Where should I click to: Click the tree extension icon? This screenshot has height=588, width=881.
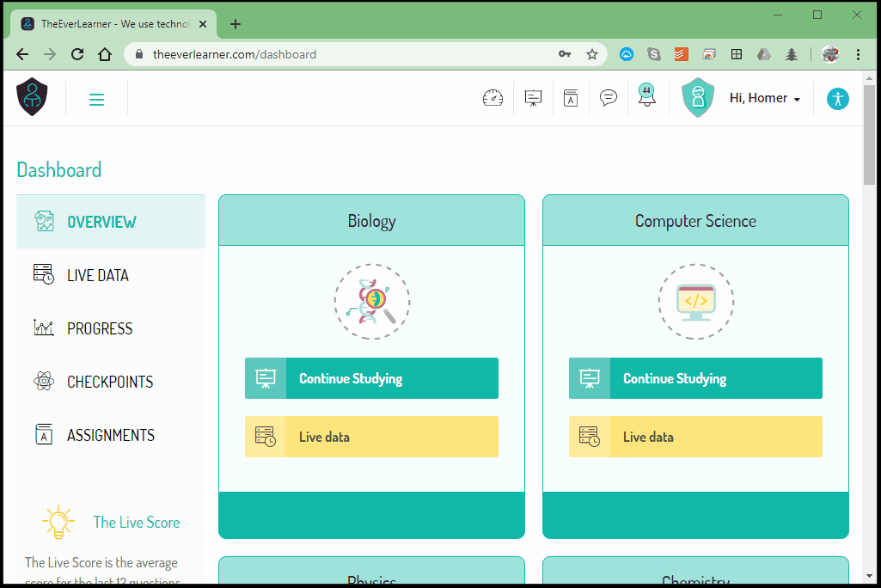(x=791, y=54)
